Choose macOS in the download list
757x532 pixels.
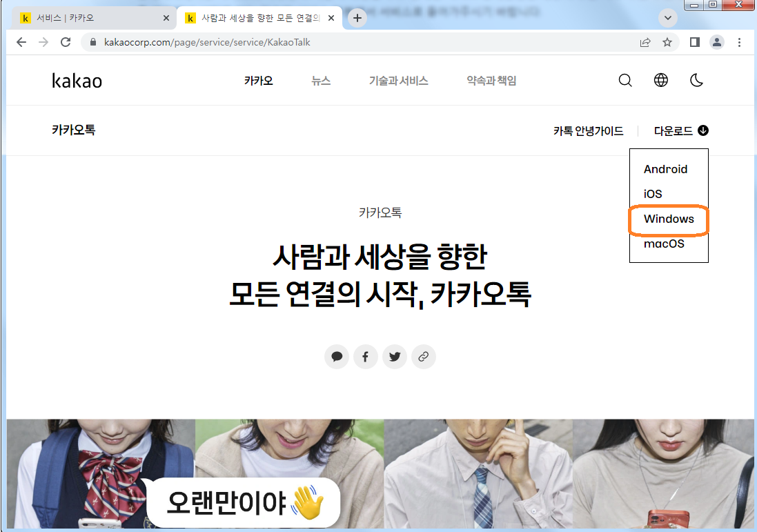(664, 244)
